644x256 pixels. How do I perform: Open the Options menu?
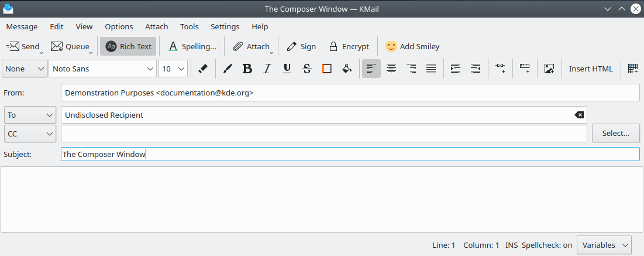click(119, 26)
